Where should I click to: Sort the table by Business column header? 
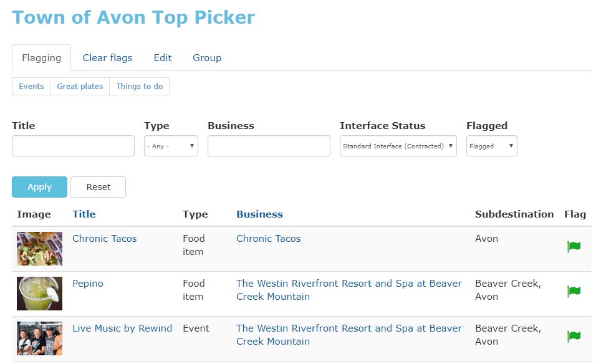(x=259, y=214)
